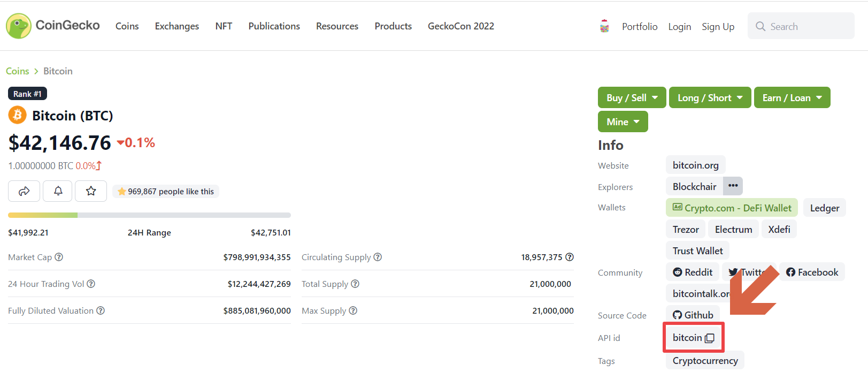
Task: Visit the bitcoin.org website link
Action: click(x=696, y=165)
